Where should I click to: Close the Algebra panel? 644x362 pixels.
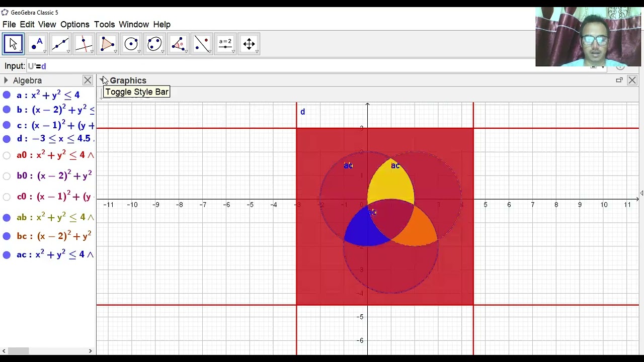coord(88,80)
